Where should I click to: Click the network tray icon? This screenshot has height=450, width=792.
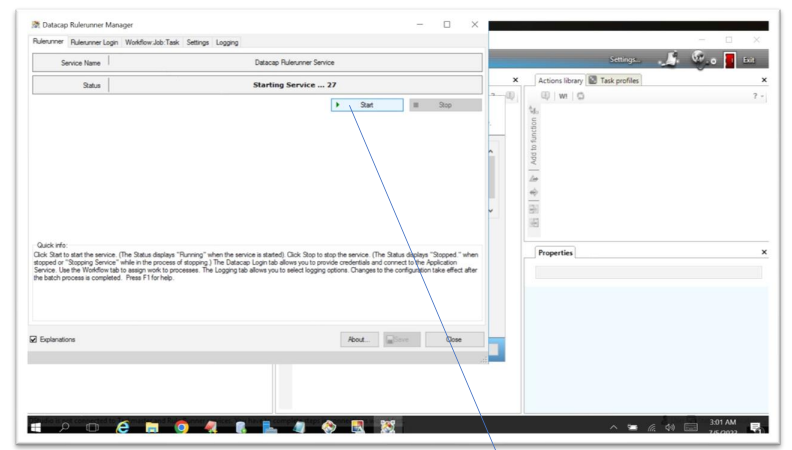click(652, 428)
